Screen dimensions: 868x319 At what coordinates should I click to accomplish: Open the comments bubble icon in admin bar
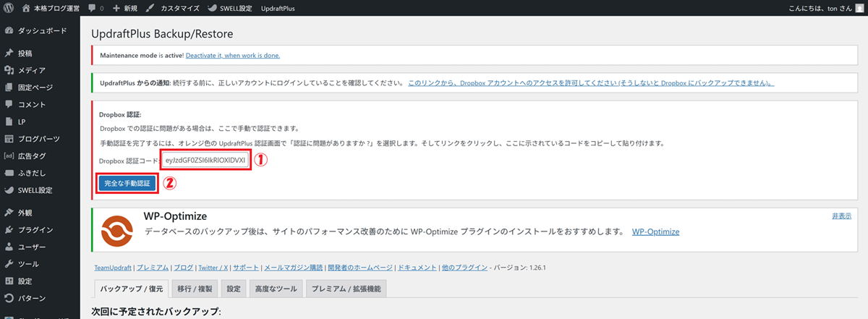point(92,8)
